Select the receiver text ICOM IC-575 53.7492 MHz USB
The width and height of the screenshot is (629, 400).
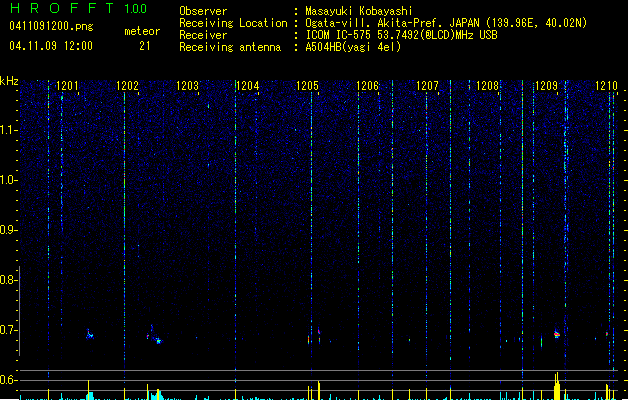pos(402,35)
